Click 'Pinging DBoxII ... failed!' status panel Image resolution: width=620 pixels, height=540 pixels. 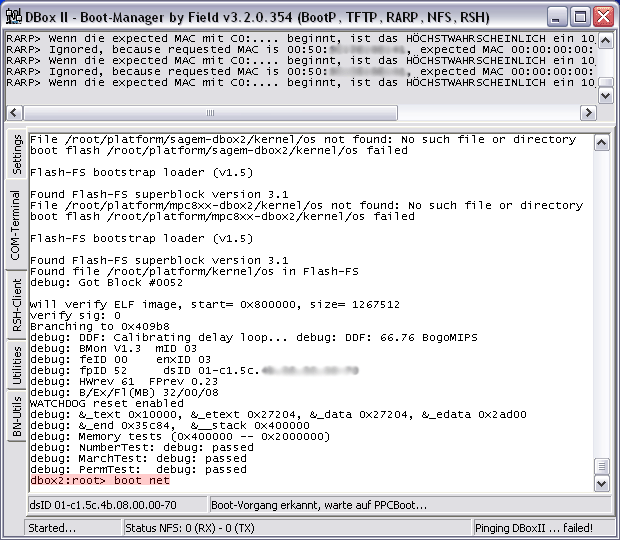click(x=542, y=528)
